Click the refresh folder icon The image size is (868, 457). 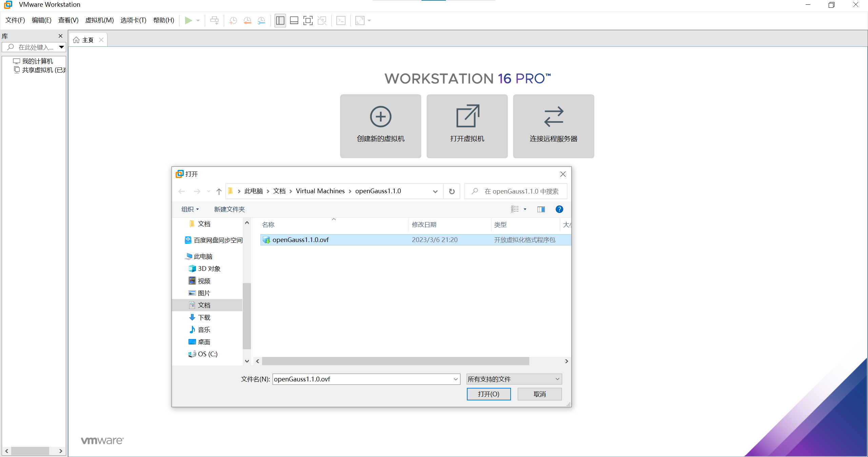(452, 192)
